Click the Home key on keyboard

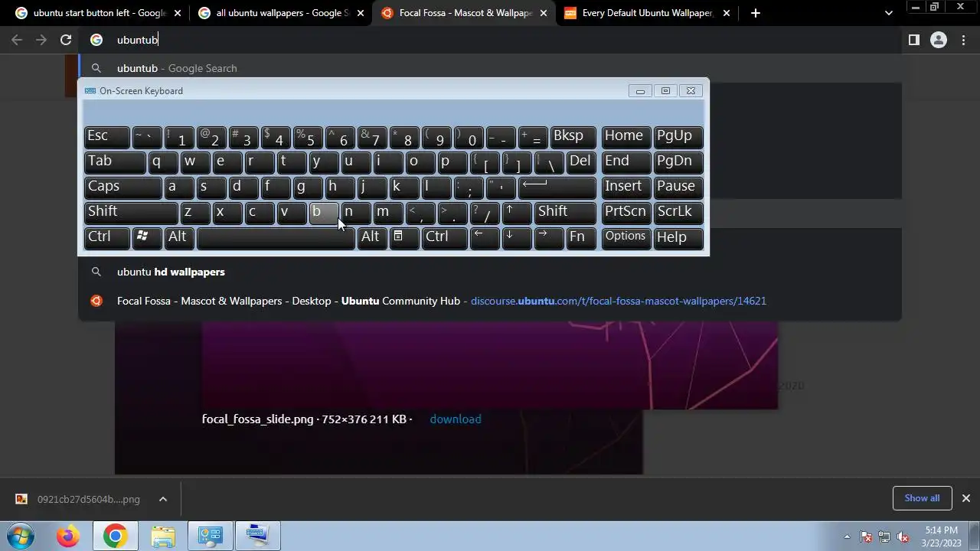coord(626,136)
